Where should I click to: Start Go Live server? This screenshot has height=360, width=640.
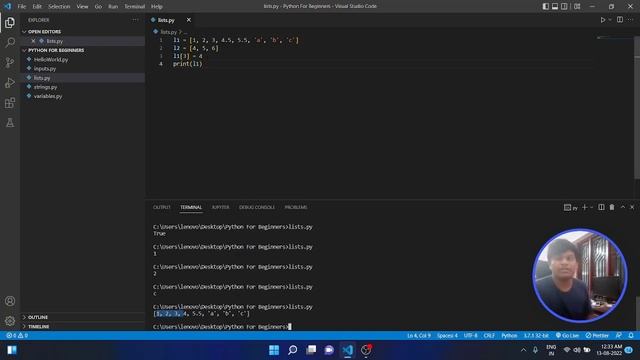[567, 336]
